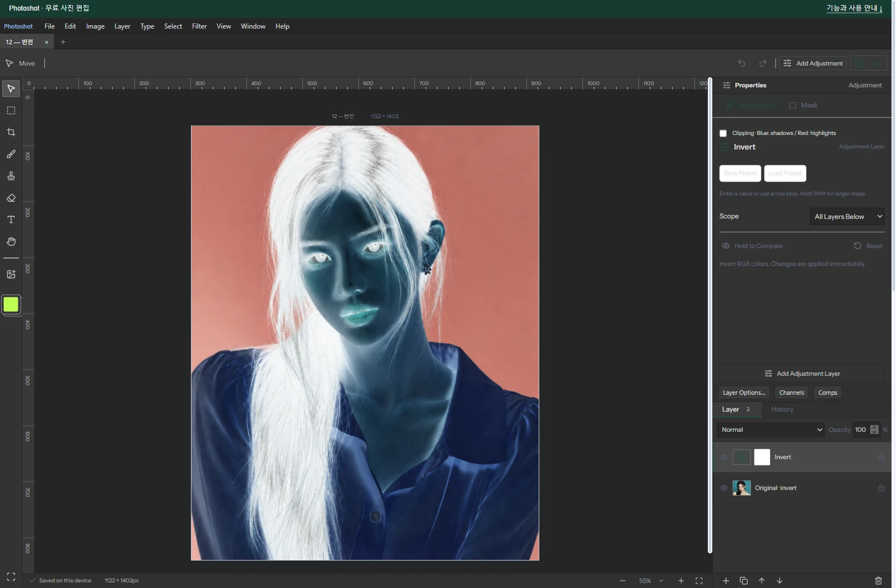Image resolution: width=896 pixels, height=588 pixels.
Task: Click the Add Adjustment button
Action: [813, 63]
